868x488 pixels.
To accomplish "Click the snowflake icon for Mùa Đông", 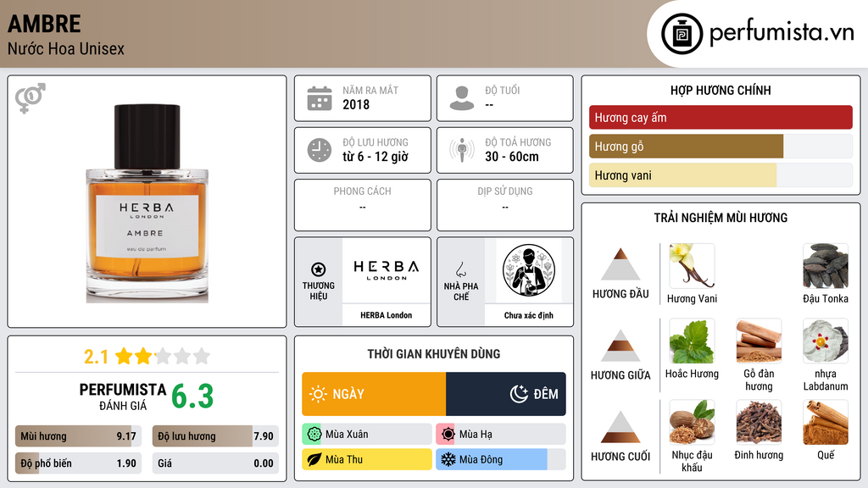I will pyautogui.click(x=448, y=459).
